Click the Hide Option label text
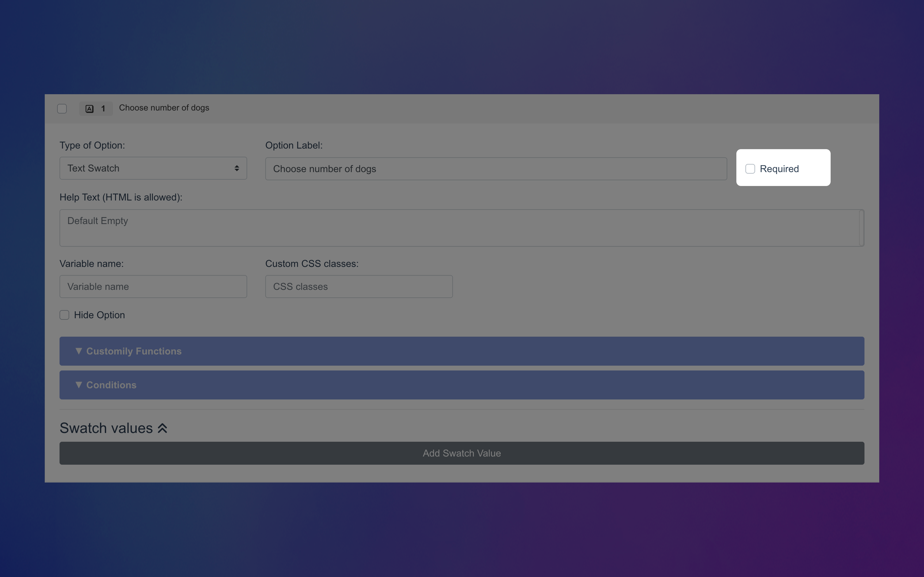 click(99, 315)
